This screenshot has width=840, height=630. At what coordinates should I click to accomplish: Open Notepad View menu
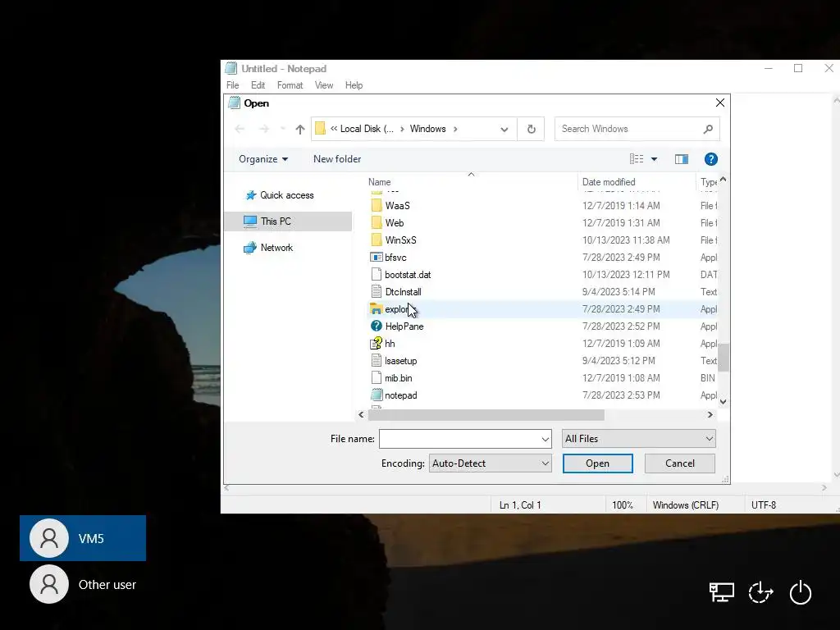[x=323, y=85]
